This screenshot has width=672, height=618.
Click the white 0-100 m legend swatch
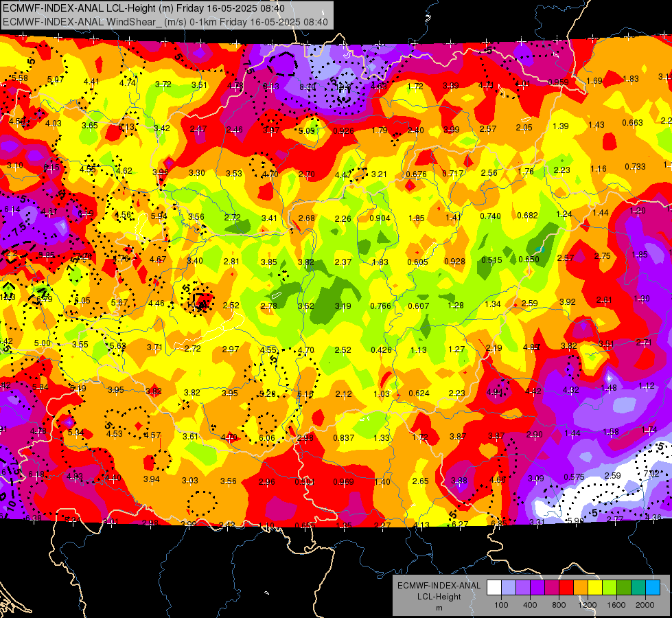(x=494, y=588)
